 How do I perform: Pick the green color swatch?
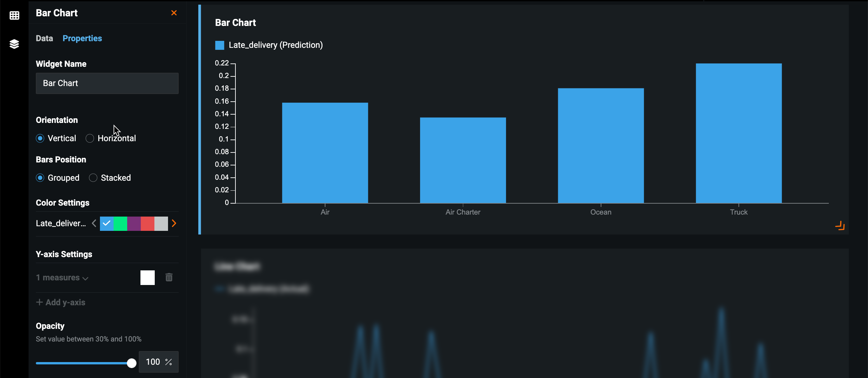120,223
